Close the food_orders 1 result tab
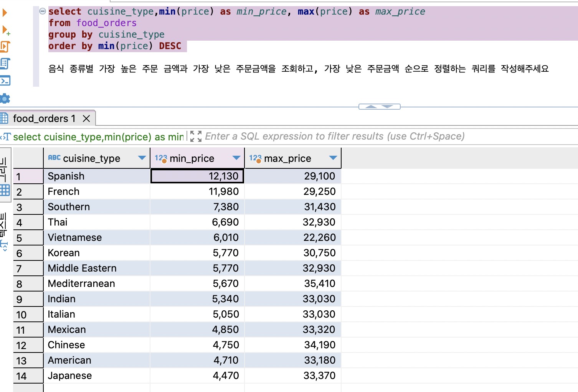Viewport: 578px width, 392px height. [86, 119]
